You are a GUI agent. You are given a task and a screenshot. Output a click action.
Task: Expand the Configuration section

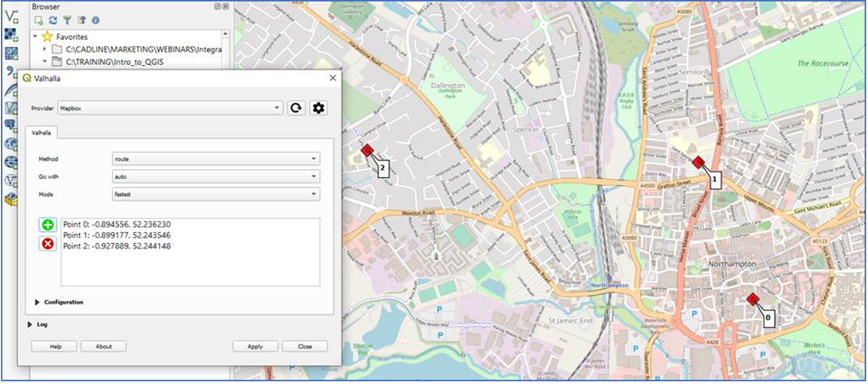(37, 302)
